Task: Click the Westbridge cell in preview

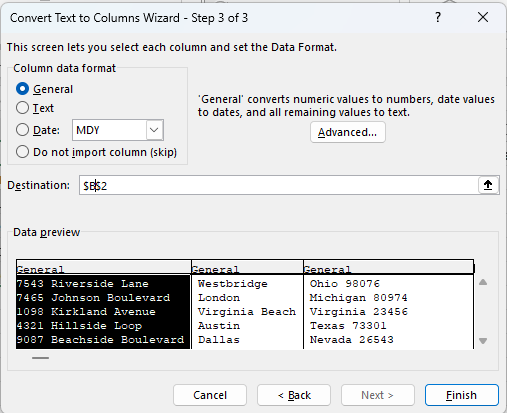Action: pyautogui.click(x=232, y=284)
